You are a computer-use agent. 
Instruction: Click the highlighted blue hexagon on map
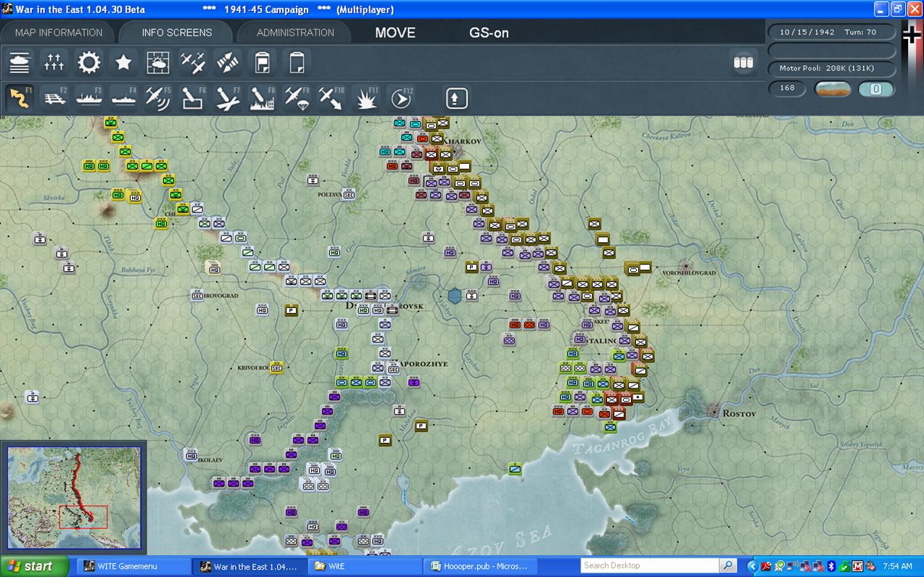point(454,296)
